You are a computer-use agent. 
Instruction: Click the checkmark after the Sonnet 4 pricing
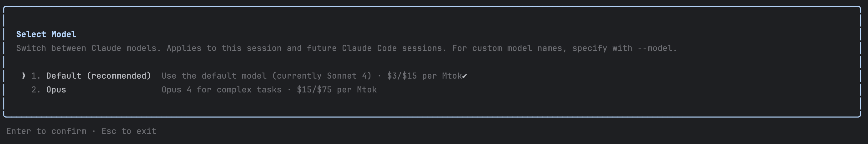point(464,76)
